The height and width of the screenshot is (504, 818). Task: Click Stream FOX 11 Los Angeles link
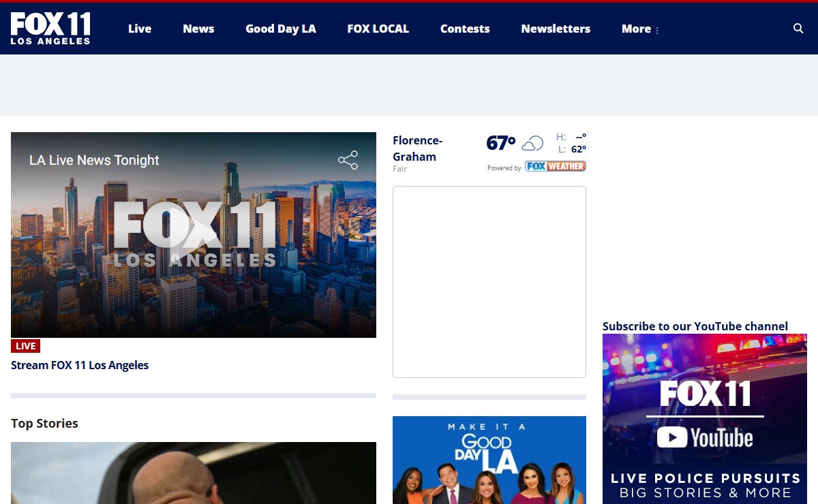[80, 365]
